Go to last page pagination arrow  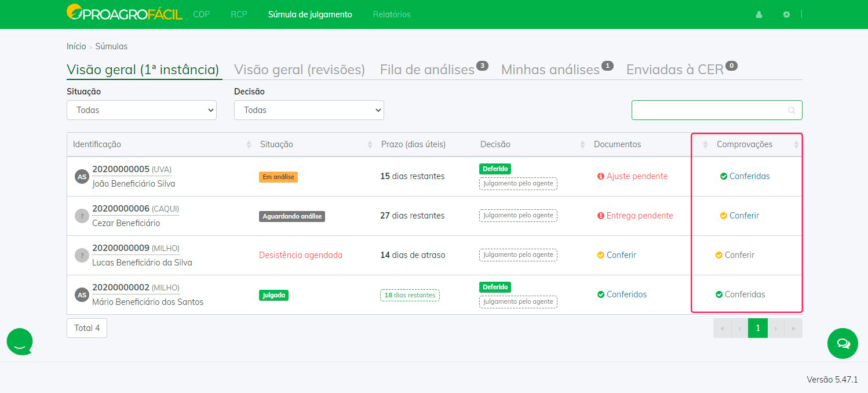[x=793, y=328]
